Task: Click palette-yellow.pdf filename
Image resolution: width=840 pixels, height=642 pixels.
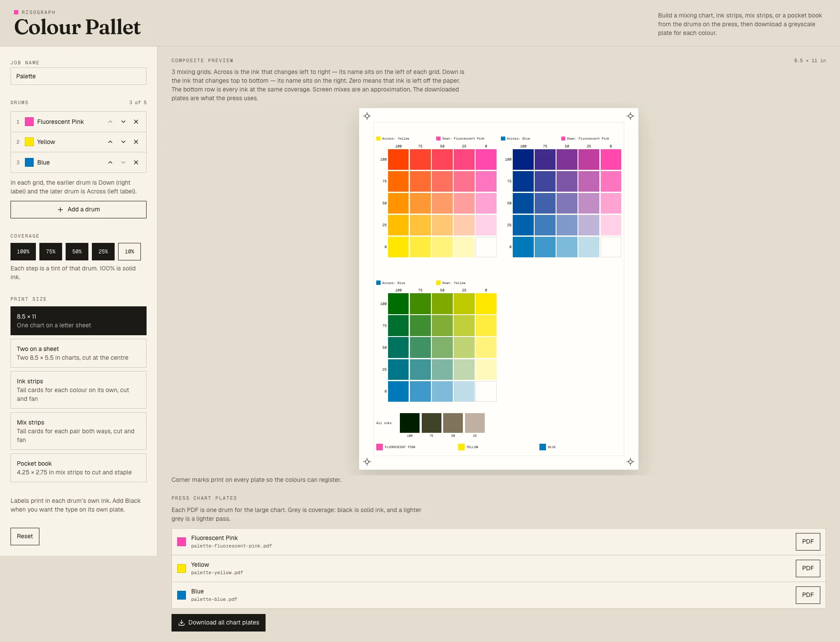Action: [x=217, y=573]
